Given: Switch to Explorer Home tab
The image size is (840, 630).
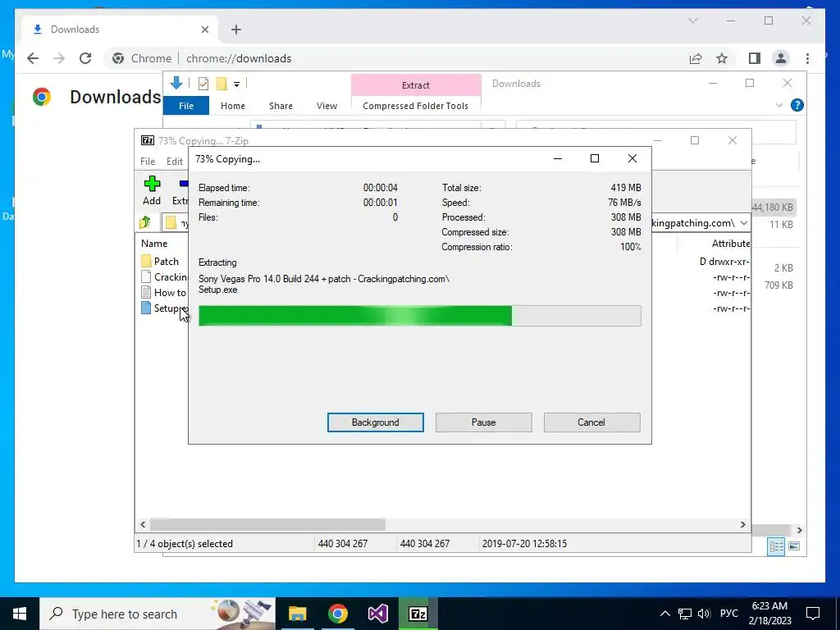Looking at the screenshot, I should 232,106.
